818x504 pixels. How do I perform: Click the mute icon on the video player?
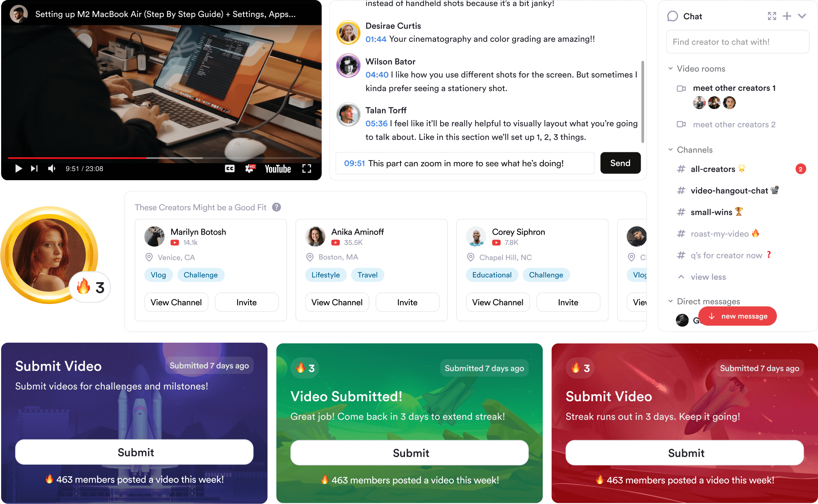tap(52, 169)
